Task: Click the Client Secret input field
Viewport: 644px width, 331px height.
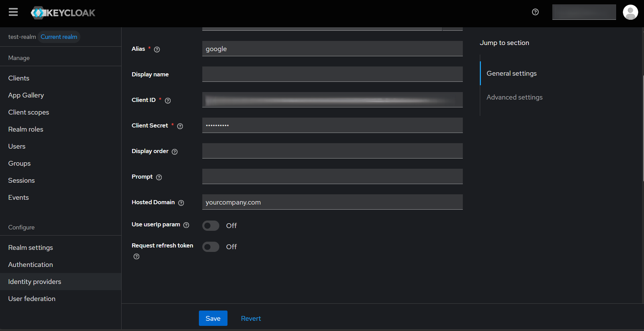Action: point(332,125)
